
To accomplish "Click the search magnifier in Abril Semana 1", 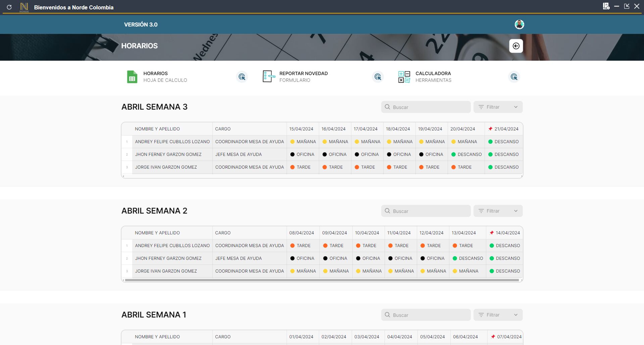I will coord(387,315).
